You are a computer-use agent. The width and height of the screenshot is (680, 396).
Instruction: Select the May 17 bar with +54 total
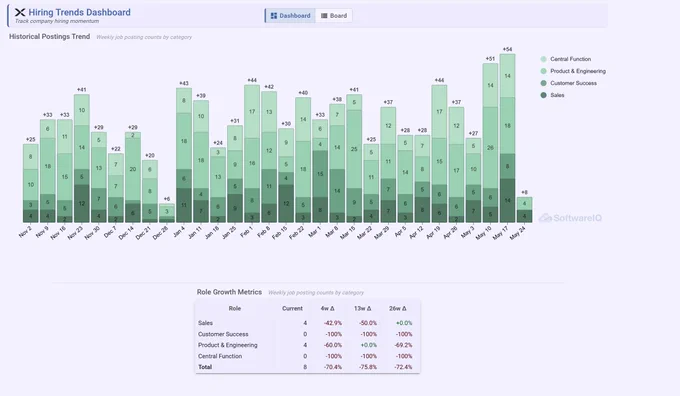507,138
